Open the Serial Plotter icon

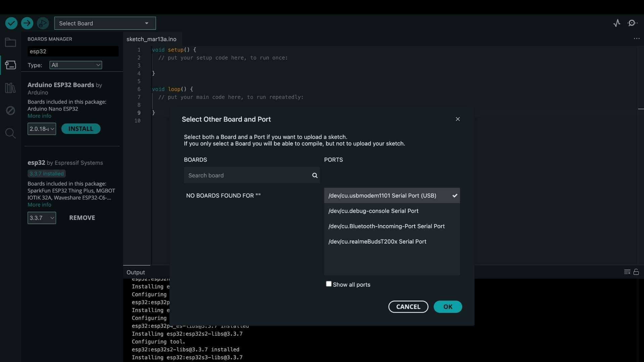pyautogui.click(x=616, y=23)
